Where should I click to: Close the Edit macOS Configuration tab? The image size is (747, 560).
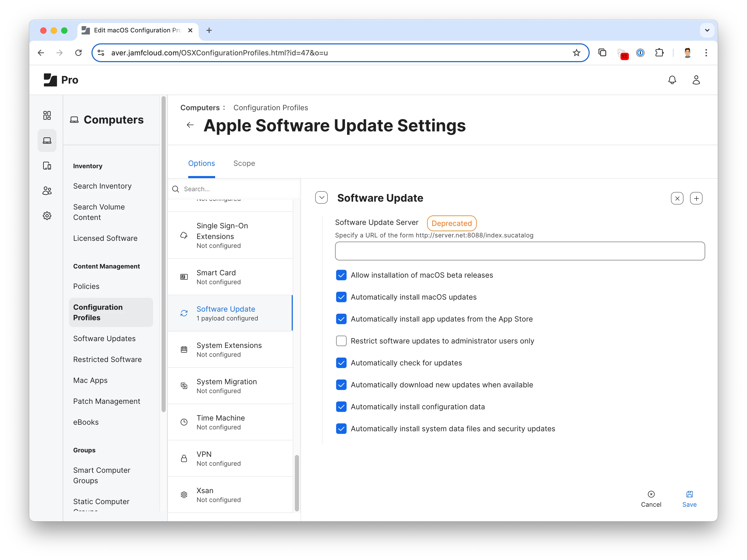tap(190, 30)
